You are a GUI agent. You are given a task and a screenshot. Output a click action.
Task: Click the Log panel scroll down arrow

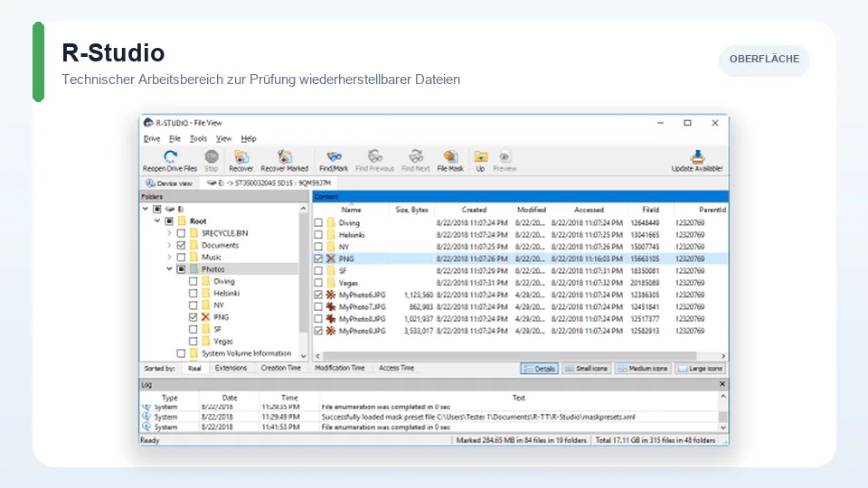coord(723,427)
